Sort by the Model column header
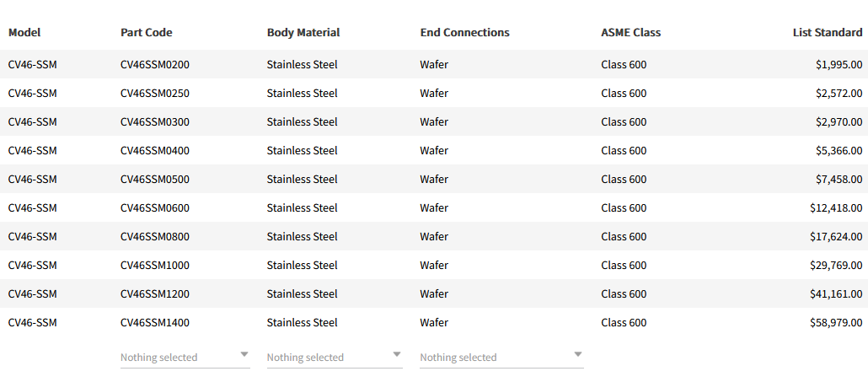868x382 pixels. 24,33
